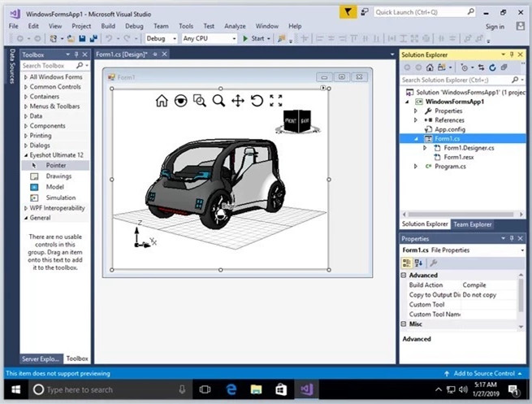This screenshot has height=404, width=532.
Task: Select the Magic Eye view tool icon
Action: click(180, 101)
